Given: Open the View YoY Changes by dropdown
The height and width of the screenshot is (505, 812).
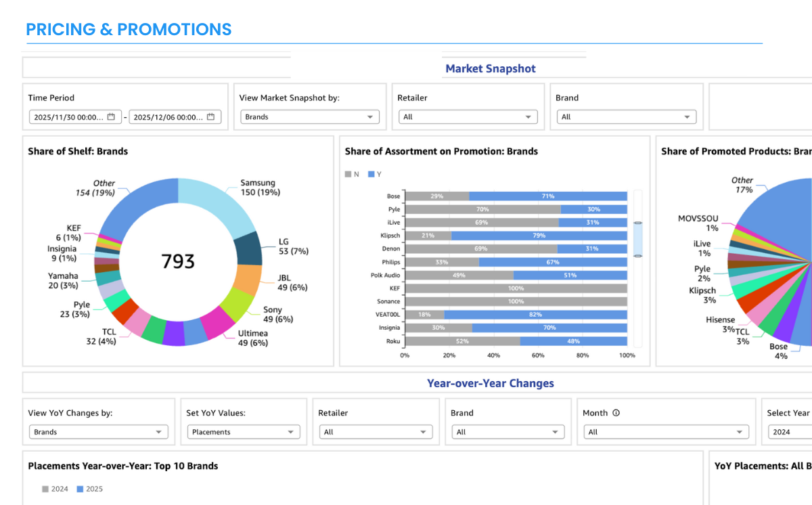Looking at the screenshot, I should click(98, 432).
